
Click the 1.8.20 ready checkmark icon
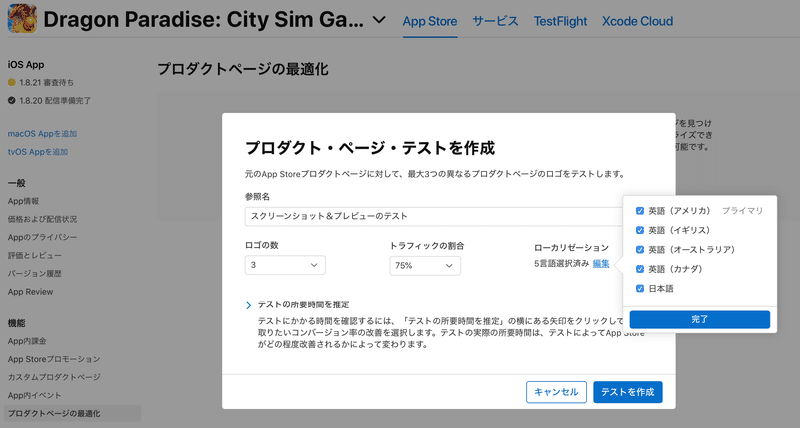tap(11, 100)
